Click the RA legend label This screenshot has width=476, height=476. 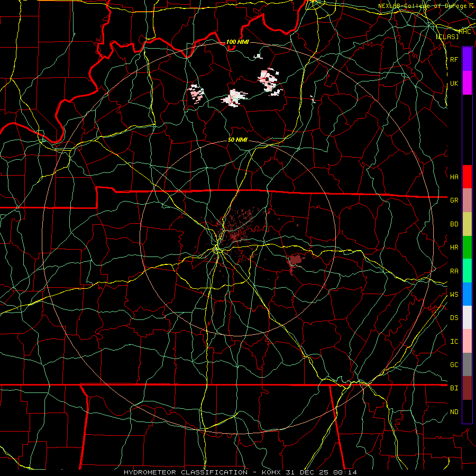tap(454, 271)
